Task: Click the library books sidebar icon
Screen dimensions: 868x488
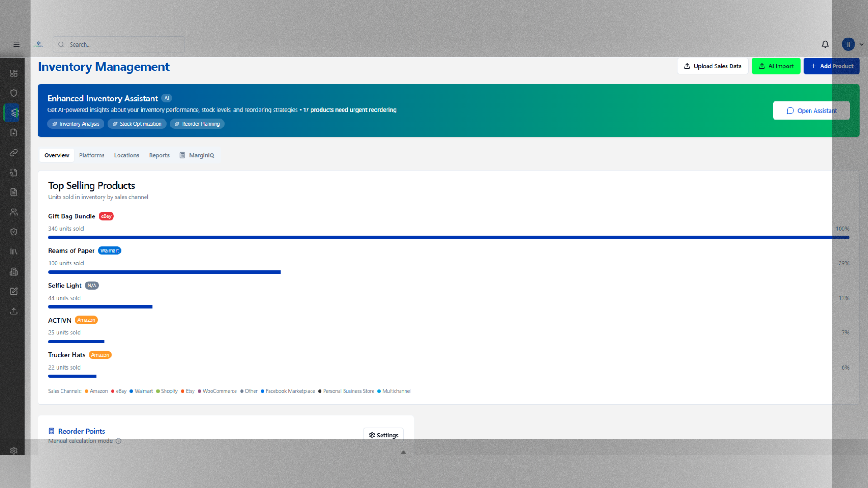Action: [x=14, y=252]
